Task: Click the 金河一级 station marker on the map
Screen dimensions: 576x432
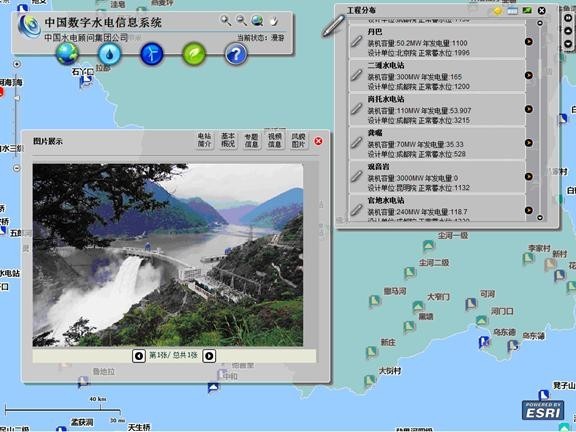Action: (428, 245)
